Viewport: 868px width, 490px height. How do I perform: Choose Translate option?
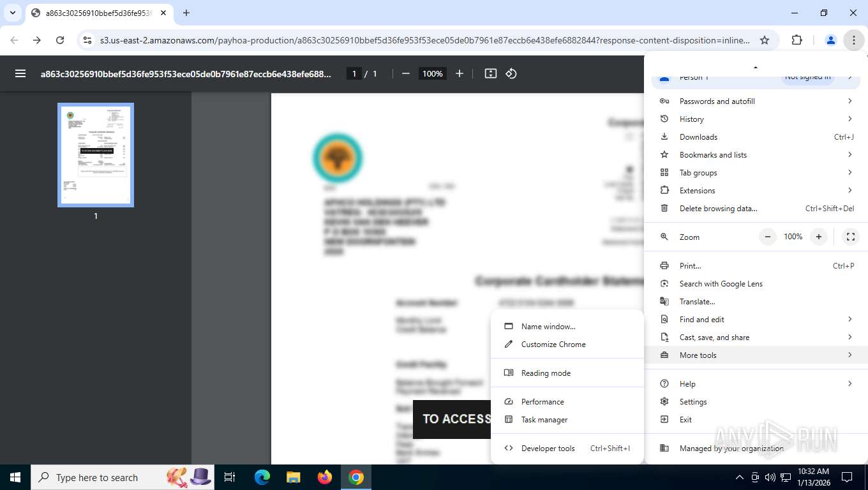point(756,302)
